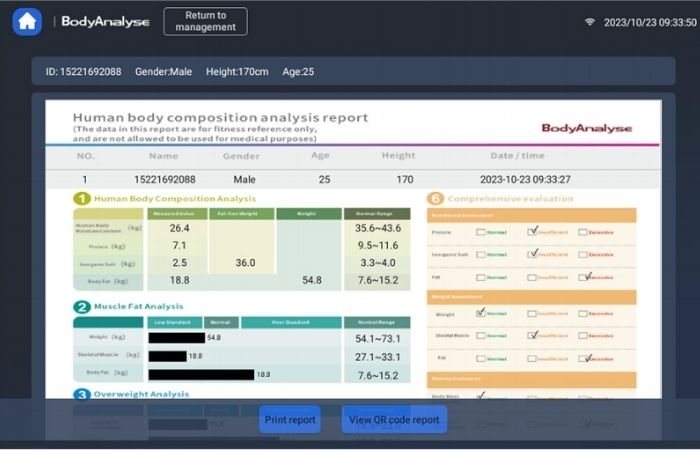The height and width of the screenshot is (450, 700).
Task: Click the number 1 Human Body Composition badge
Action: tap(82, 198)
